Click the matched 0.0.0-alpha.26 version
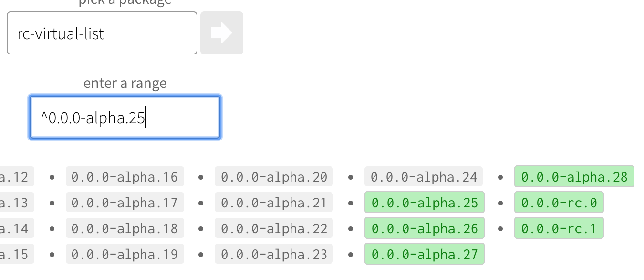644x280 pixels. [x=424, y=228]
